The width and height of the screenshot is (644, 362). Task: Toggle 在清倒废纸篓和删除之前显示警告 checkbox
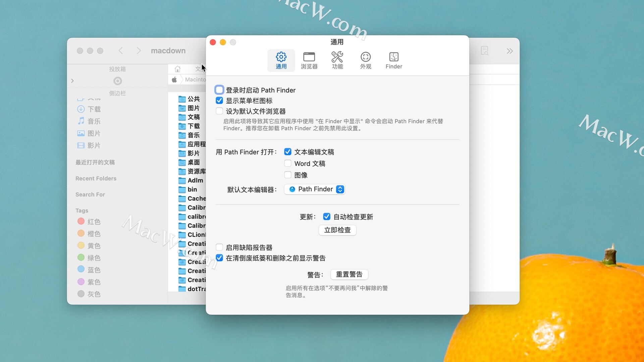[x=219, y=258]
